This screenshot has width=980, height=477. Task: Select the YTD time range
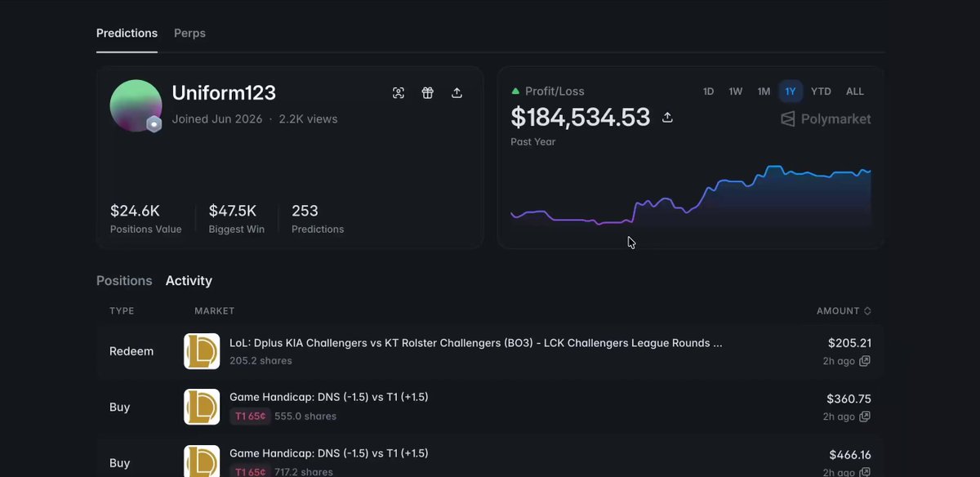(821, 91)
